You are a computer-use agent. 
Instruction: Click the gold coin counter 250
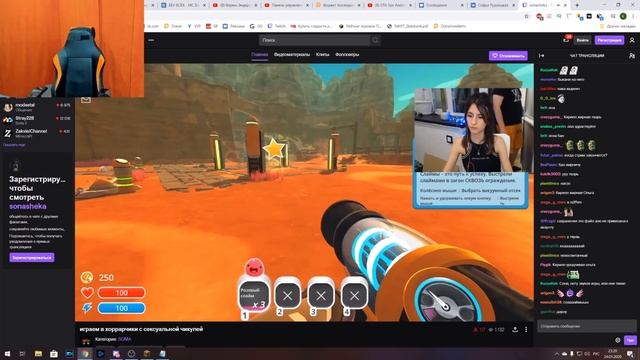98,278
